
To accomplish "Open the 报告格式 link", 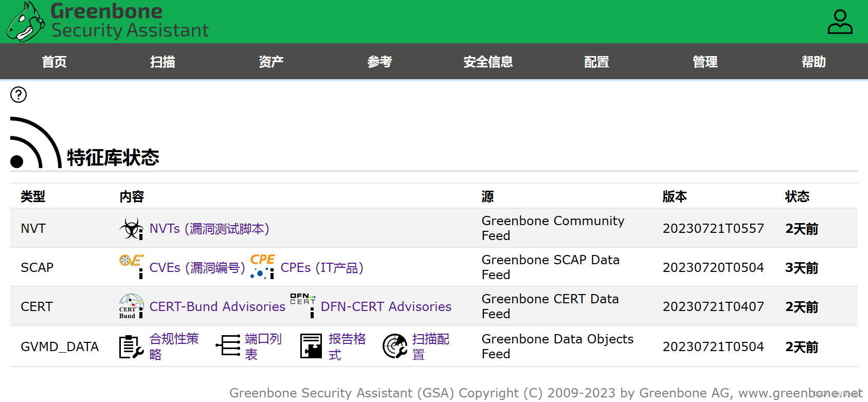I will coord(347,346).
